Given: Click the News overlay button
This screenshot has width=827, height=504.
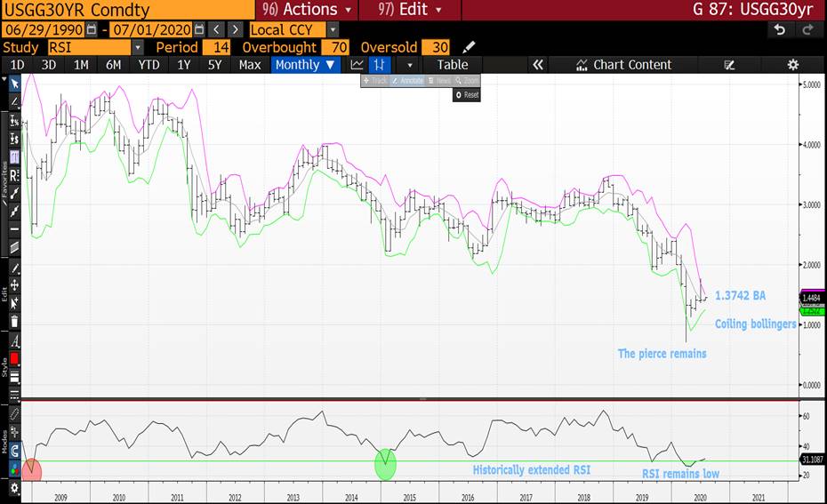Looking at the screenshot, I should (x=438, y=81).
